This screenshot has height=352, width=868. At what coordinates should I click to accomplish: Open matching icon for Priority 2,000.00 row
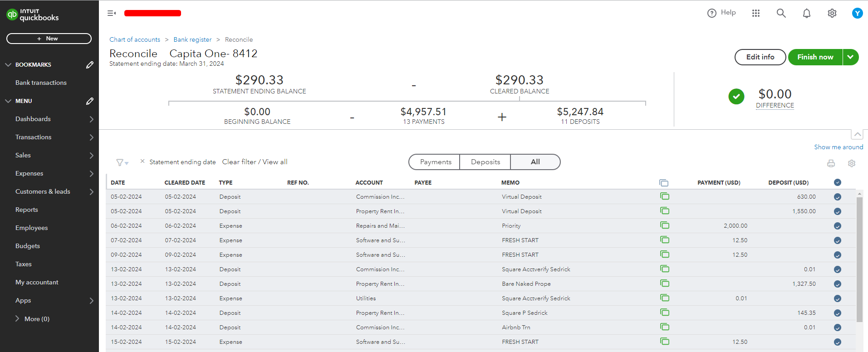pos(665,225)
